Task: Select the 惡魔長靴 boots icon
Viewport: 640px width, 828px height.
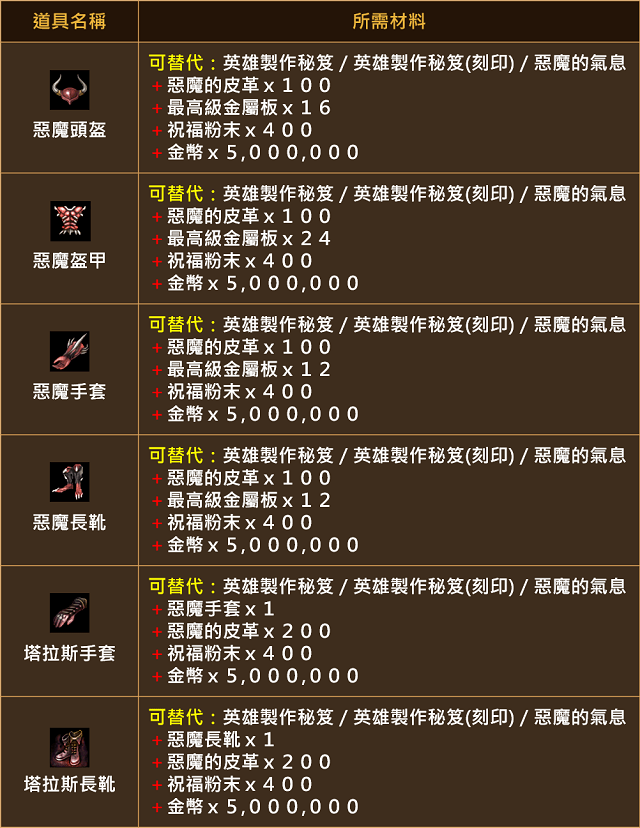Action: (70, 482)
